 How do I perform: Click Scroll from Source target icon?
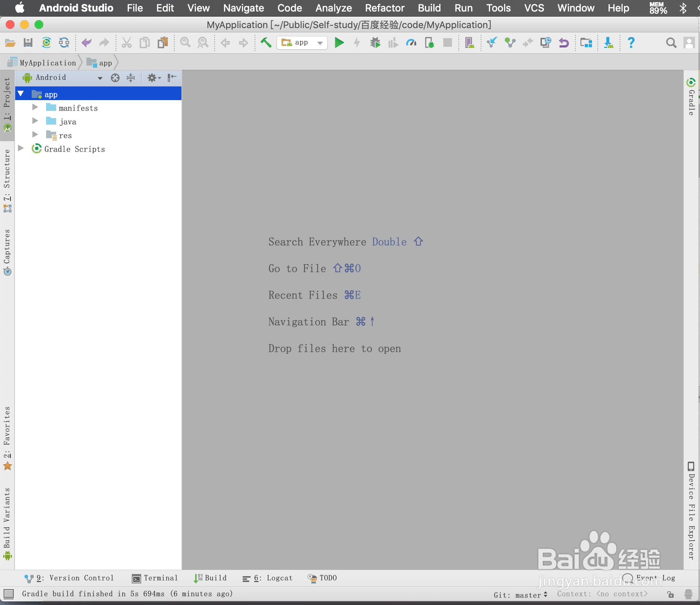[115, 78]
